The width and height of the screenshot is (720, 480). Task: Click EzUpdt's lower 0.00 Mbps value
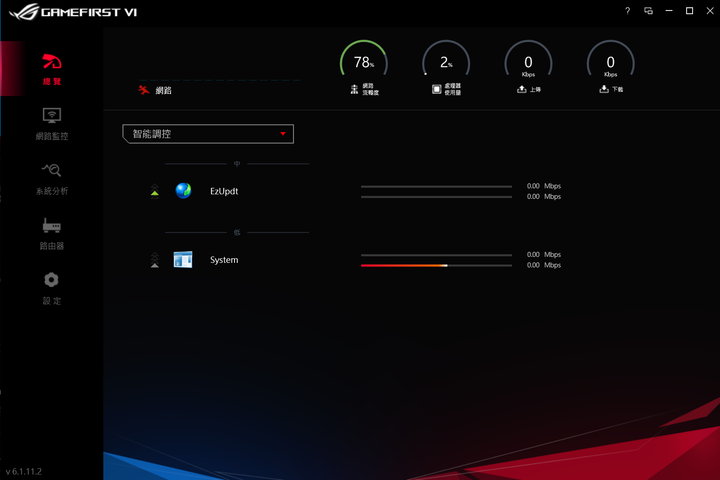pos(544,197)
